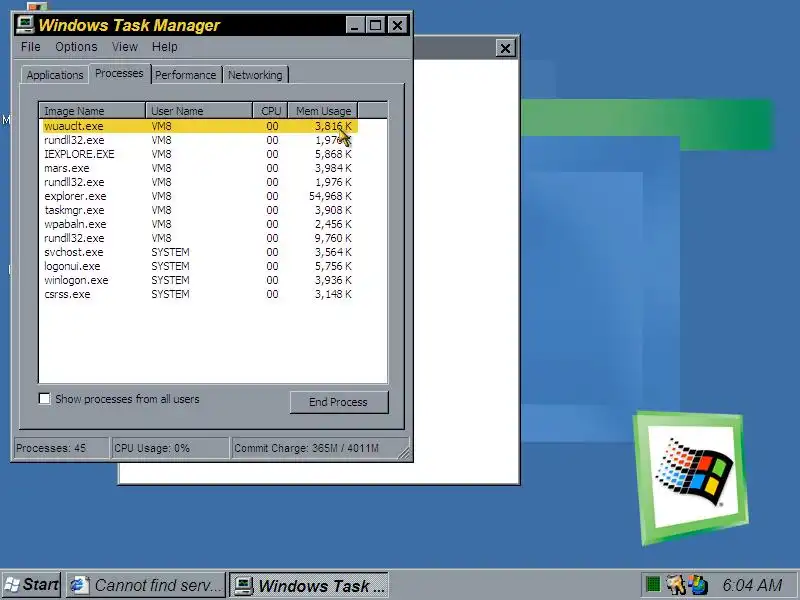The height and width of the screenshot is (600, 800).
Task: Minimize the Windows Task Manager window
Action: coord(355,25)
